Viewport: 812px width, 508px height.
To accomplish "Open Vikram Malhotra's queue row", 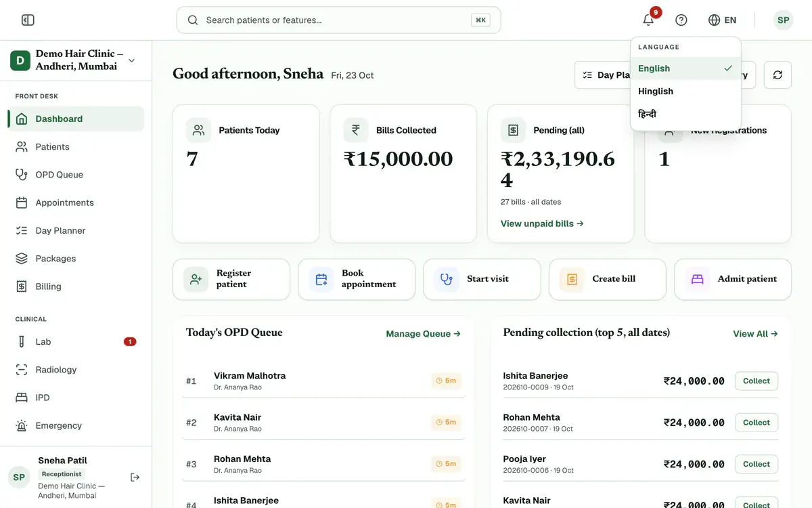I will [x=323, y=381].
